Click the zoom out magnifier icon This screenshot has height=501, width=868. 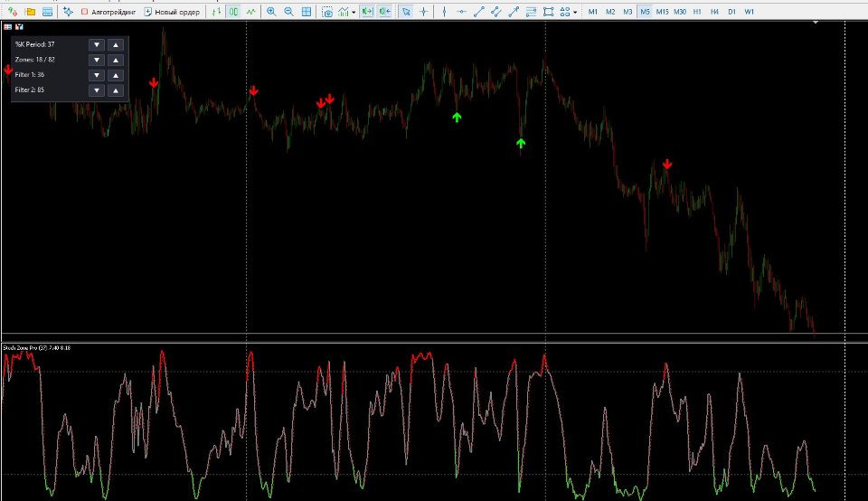tap(288, 12)
